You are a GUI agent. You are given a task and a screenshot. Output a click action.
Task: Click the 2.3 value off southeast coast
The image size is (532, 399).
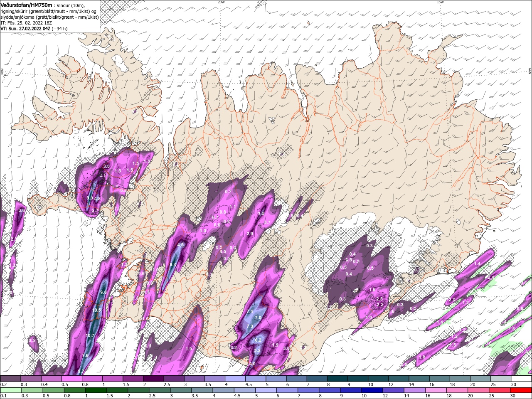point(452,299)
